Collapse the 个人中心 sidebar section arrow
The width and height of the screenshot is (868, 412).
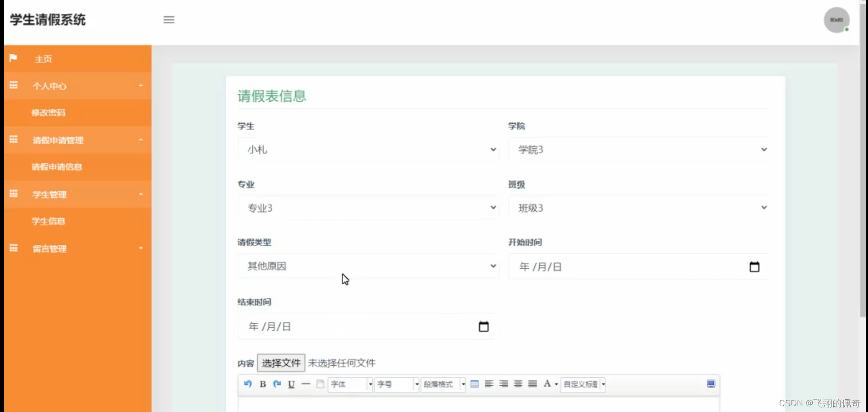pos(141,86)
